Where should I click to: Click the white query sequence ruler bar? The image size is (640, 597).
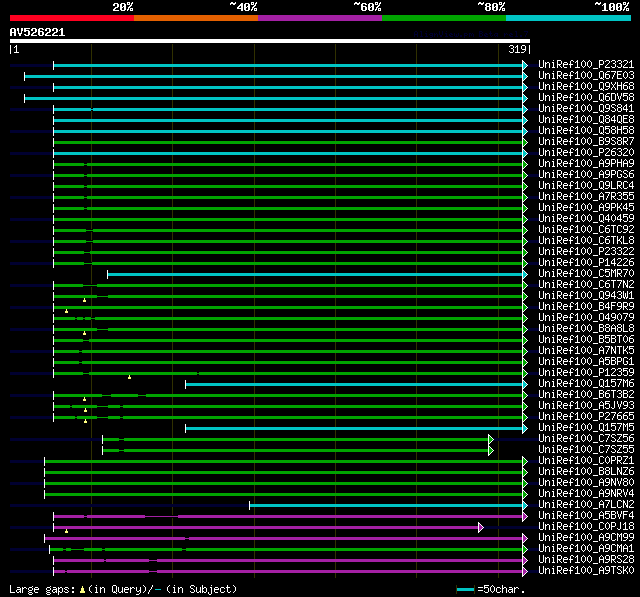pos(269,41)
